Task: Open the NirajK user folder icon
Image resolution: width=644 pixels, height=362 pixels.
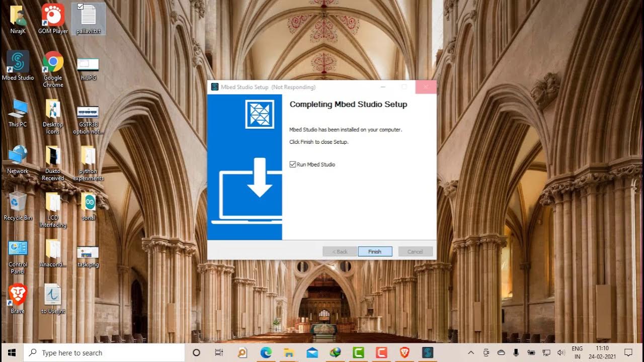Action: [x=18, y=19]
